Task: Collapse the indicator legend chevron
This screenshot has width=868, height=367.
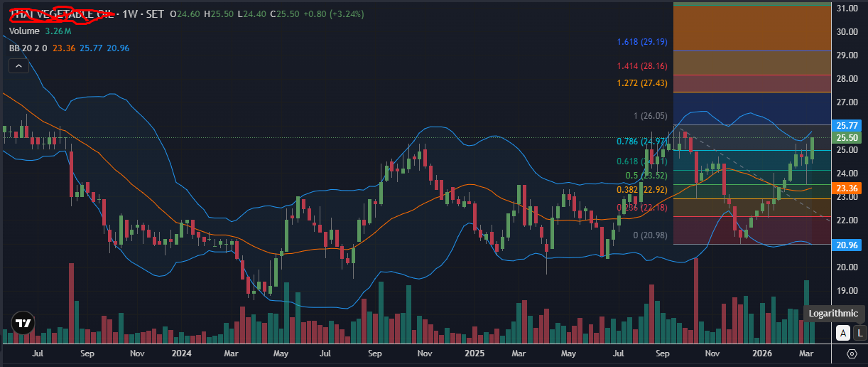Action: 18,66
